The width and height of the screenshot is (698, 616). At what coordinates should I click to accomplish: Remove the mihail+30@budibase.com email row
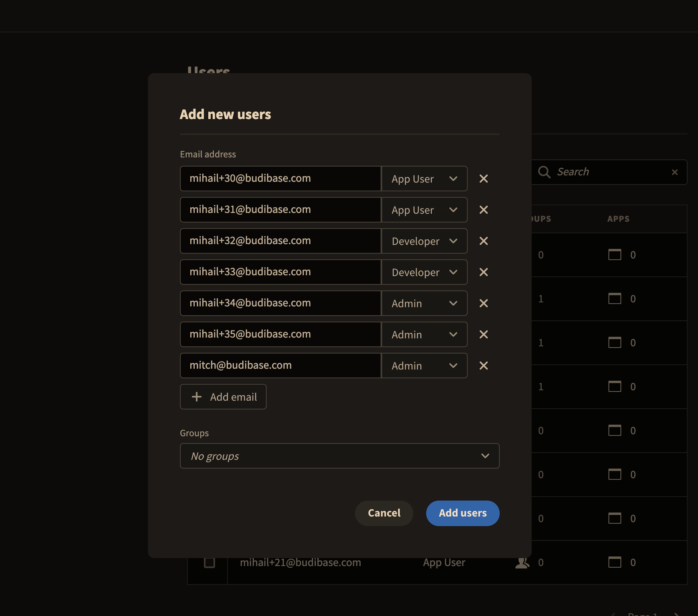(484, 179)
